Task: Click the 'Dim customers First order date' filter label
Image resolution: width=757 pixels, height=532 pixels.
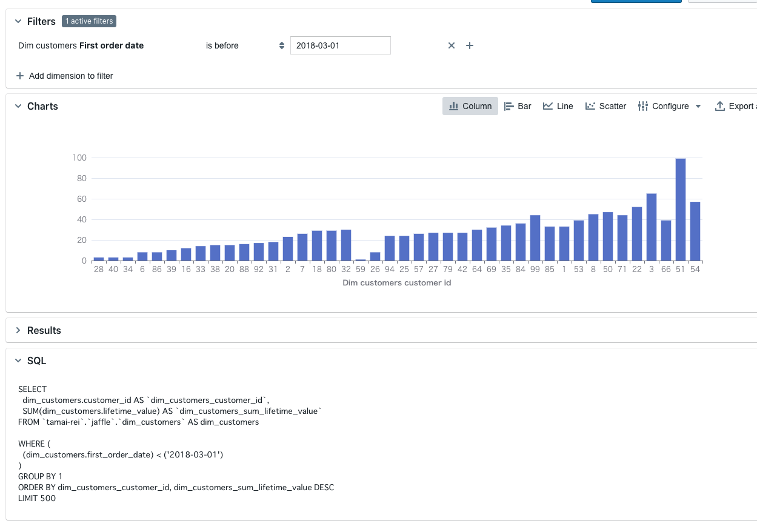Action: [81, 45]
